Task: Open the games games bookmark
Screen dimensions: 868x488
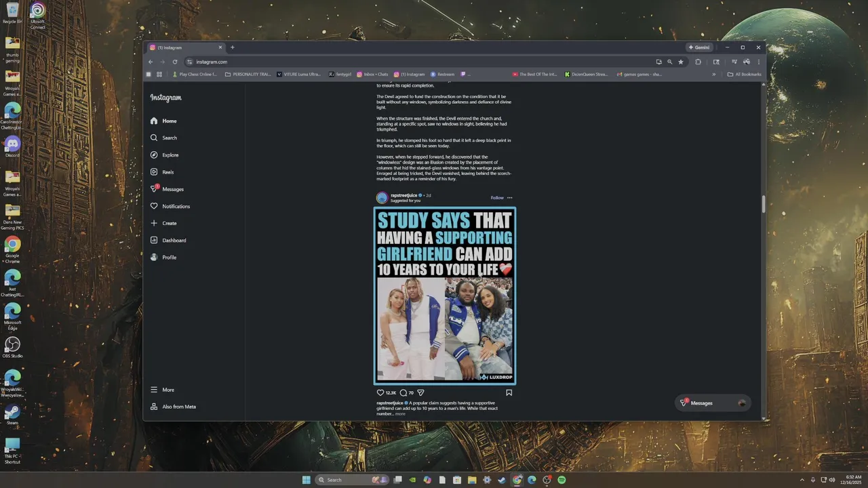Action: tap(639, 75)
